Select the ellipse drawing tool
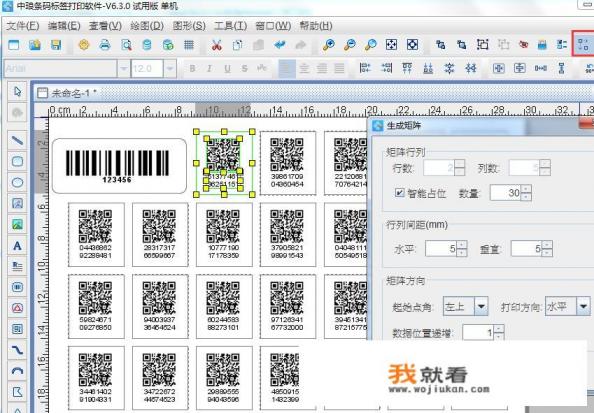The width and height of the screenshot is (594, 413). click(x=17, y=183)
